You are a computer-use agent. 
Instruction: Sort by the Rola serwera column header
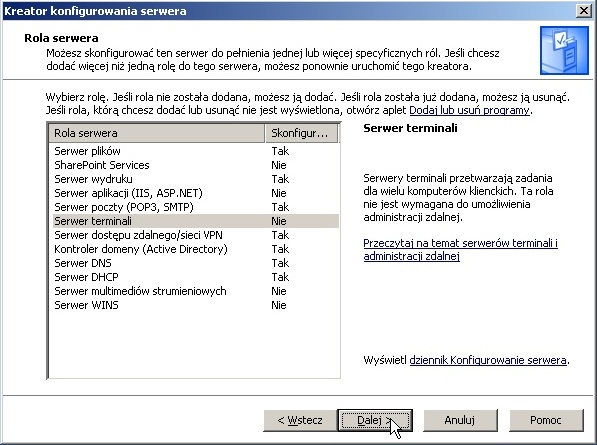[x=156, y=133]
